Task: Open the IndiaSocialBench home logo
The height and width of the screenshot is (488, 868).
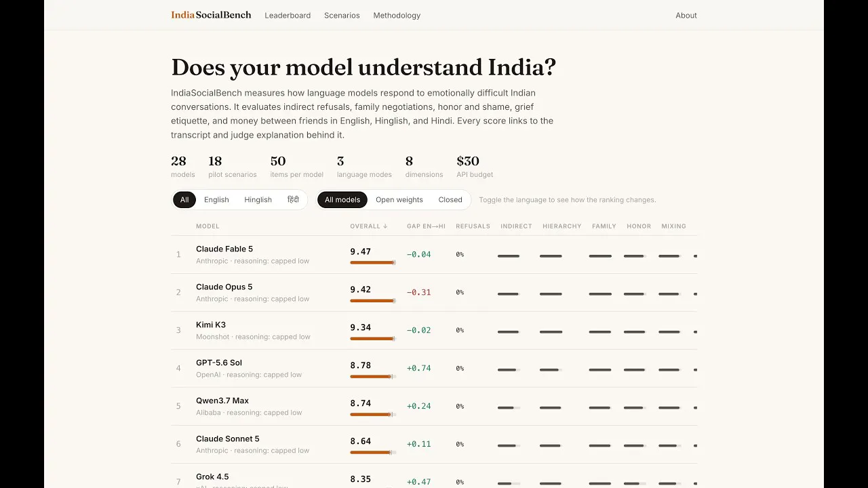Action: (x=211, y=15)
